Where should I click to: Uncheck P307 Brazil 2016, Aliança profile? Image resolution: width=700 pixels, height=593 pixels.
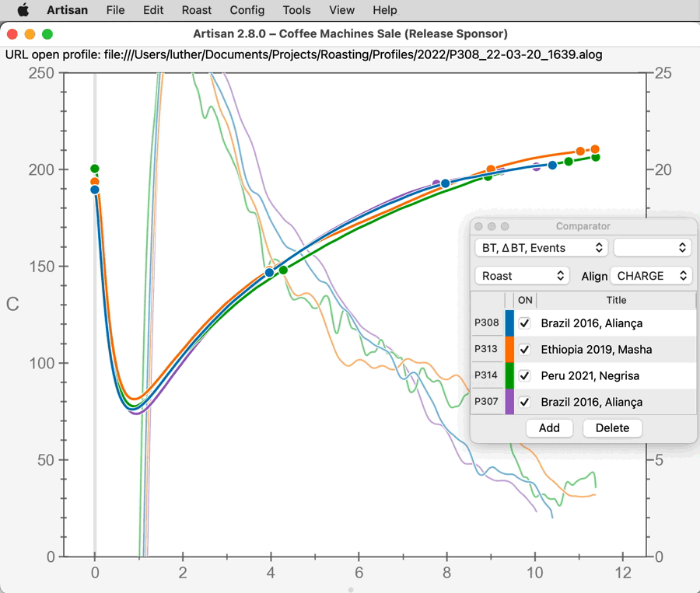pyautogui.click(x=524, y=402)
